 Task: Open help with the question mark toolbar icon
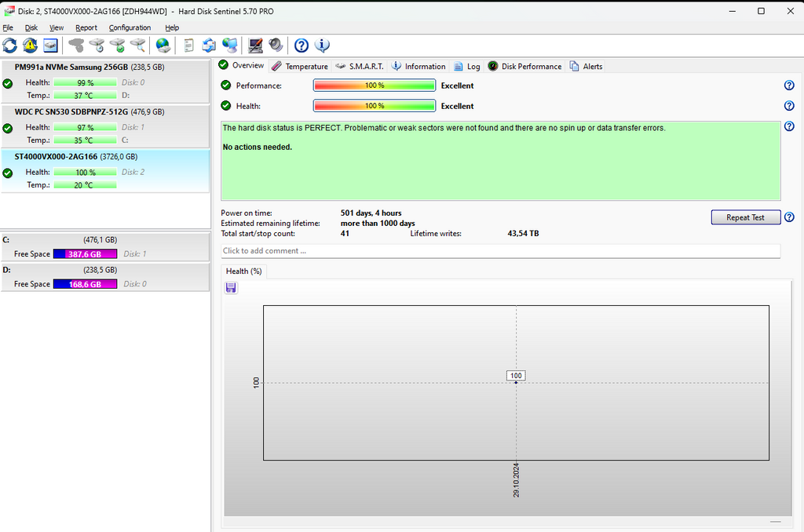[x=301, y=45]
